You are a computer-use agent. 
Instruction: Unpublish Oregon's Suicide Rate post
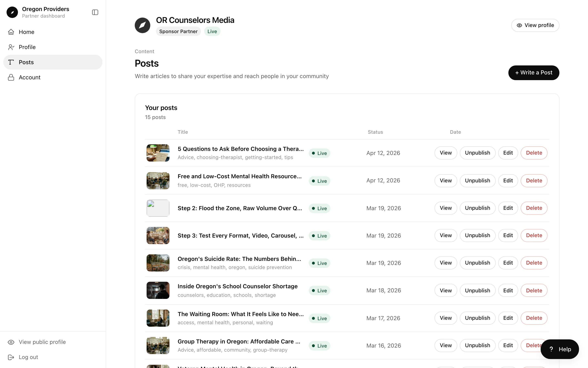point(478,263)
